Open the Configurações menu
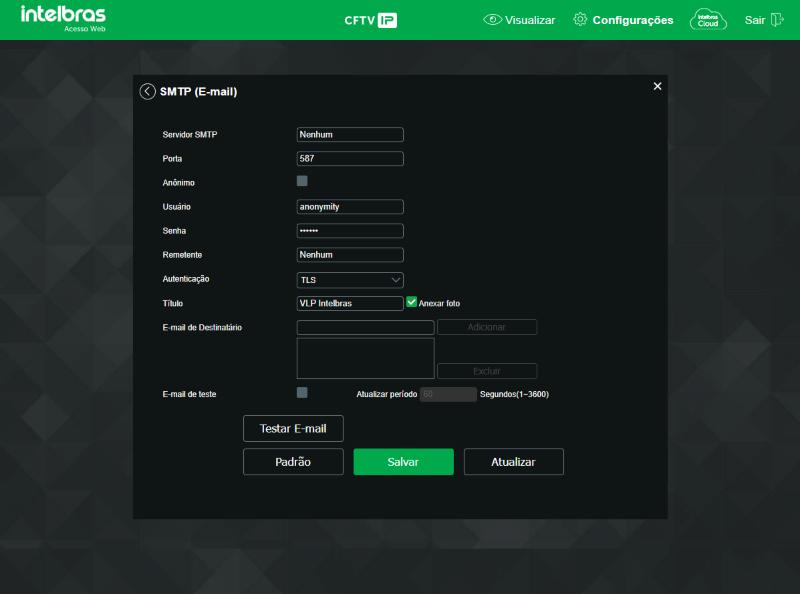 (x=623, y=20)
